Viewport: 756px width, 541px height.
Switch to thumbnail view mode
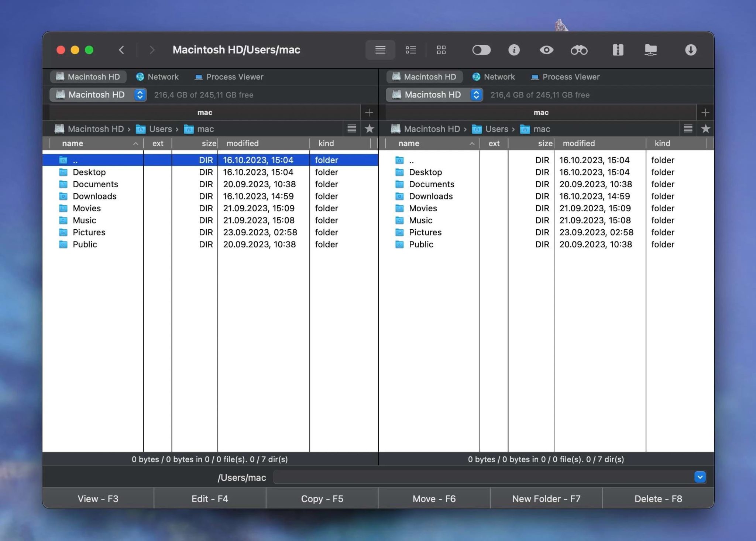[441, 50]
